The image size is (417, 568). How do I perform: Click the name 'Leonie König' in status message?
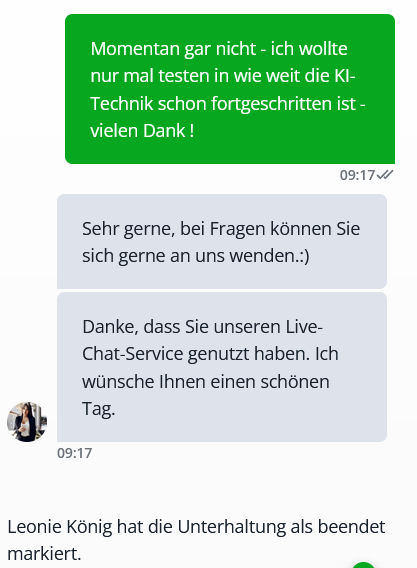tap(60, 527)
